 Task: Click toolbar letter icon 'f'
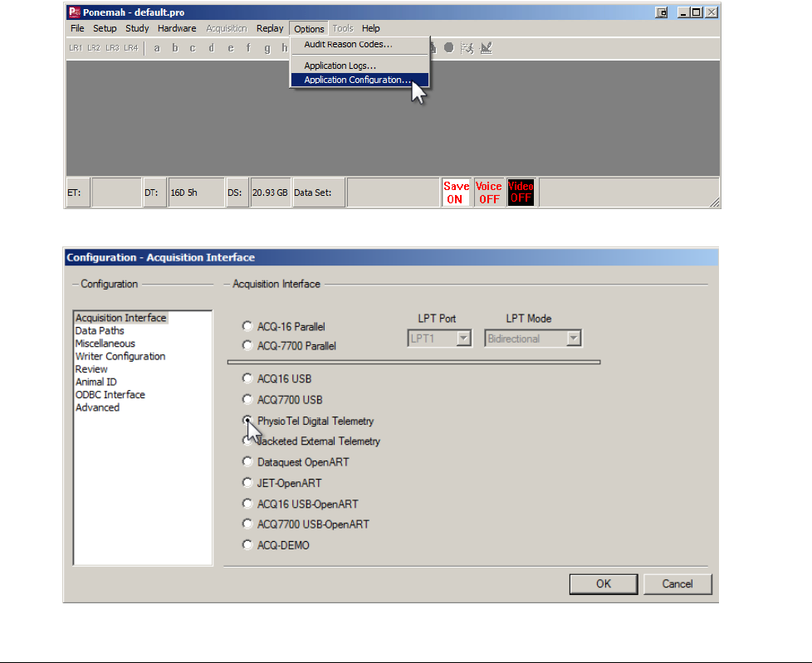pos(248,48)
